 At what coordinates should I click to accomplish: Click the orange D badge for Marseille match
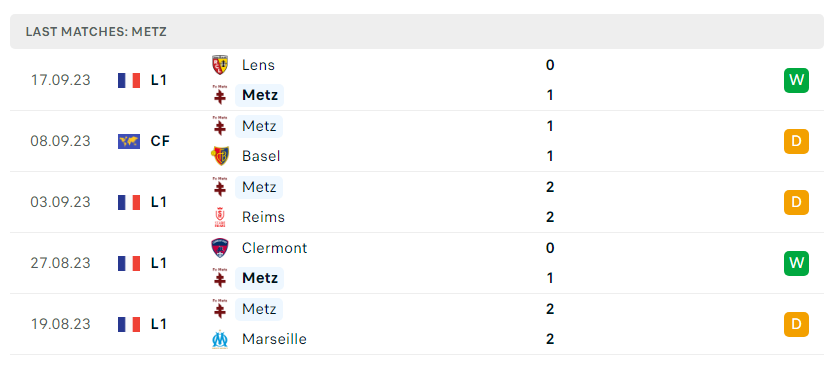coord(796,324)
